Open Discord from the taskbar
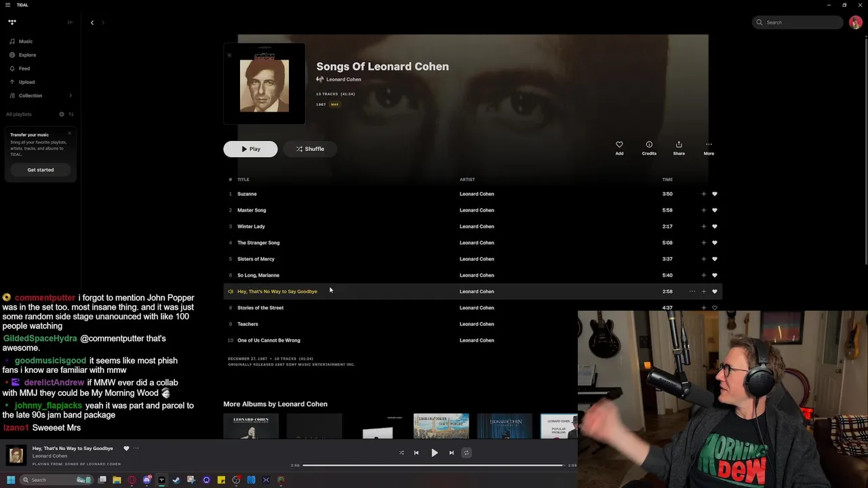The width and height of the screenshot is (868, 488). click(147, 480)
